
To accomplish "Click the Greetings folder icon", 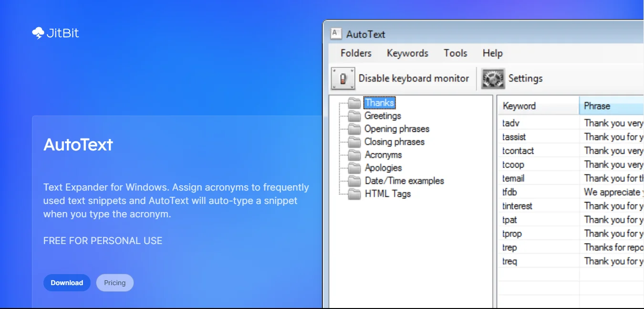I will [x=354, y=116].
